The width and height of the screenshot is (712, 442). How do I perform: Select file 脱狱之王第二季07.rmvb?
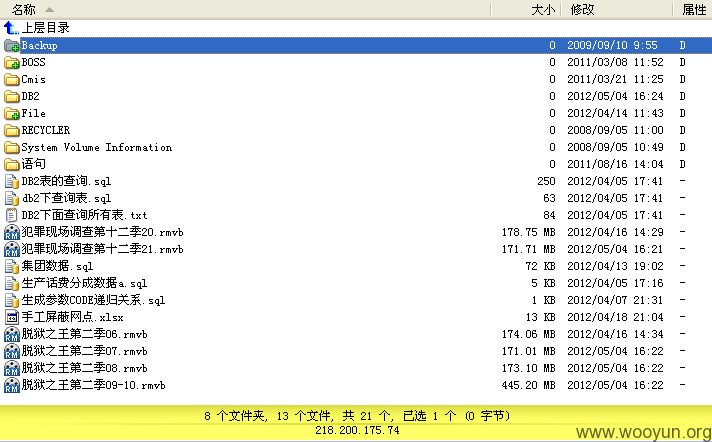tap(84, 351)
